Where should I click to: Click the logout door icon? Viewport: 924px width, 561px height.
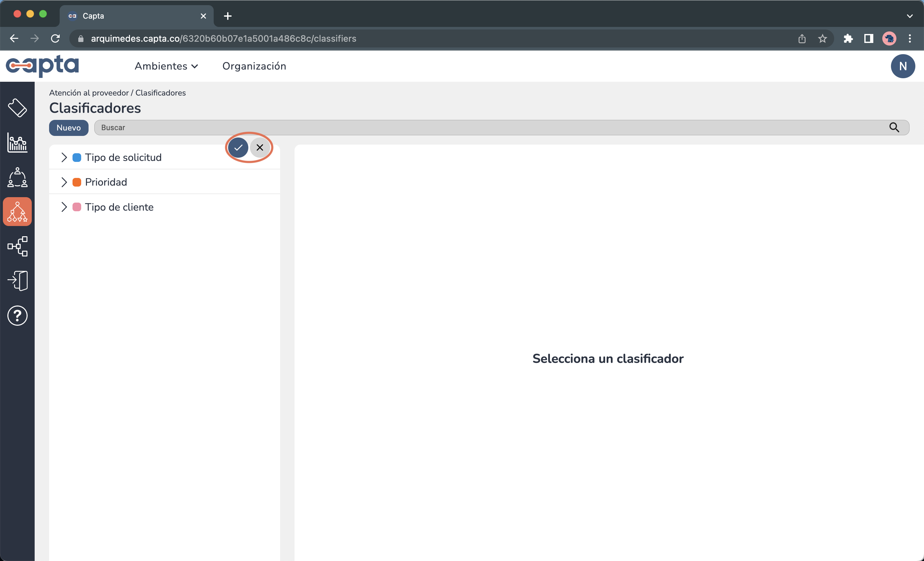[17, 280]
